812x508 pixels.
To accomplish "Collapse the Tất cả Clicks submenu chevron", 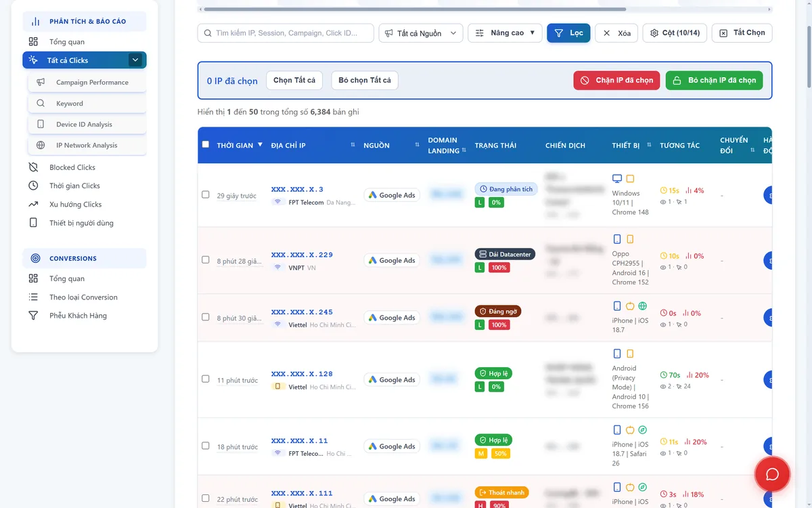I will [135, 60].
